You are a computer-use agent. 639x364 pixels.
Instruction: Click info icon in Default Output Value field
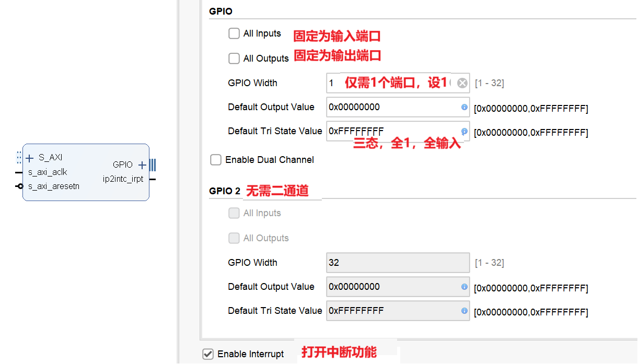[464, 107]
